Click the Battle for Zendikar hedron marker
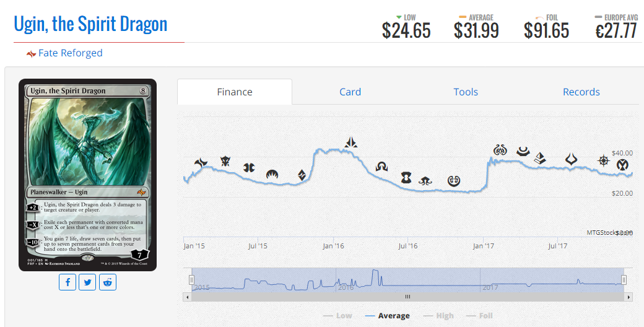This screenshot has height=327, width=644. point(302,175)
